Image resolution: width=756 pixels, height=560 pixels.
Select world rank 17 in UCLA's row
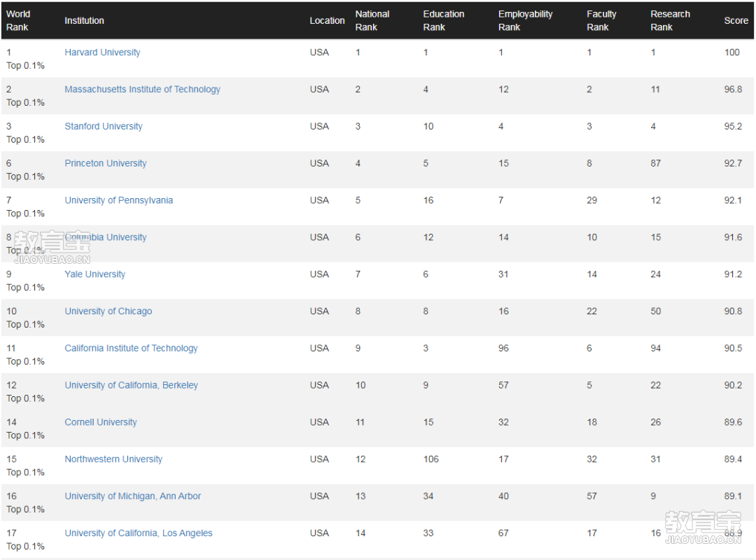click(x=11, y=533)
